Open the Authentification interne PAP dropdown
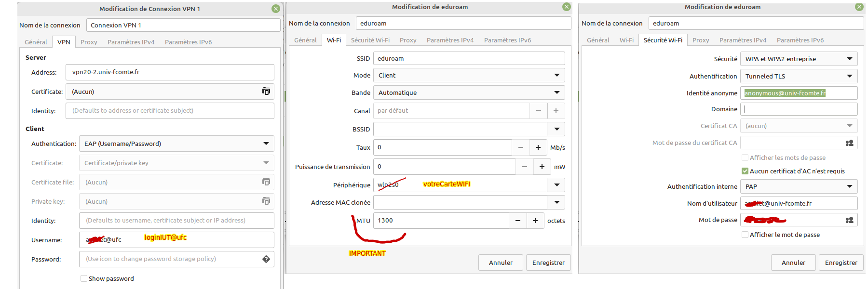Image resolution: width=868 pixels, height=289 pixels. point(799,186)
